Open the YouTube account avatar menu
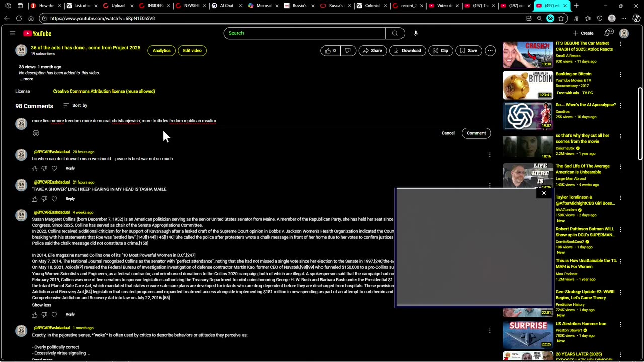Screen dimensions: 644x362 624,33
